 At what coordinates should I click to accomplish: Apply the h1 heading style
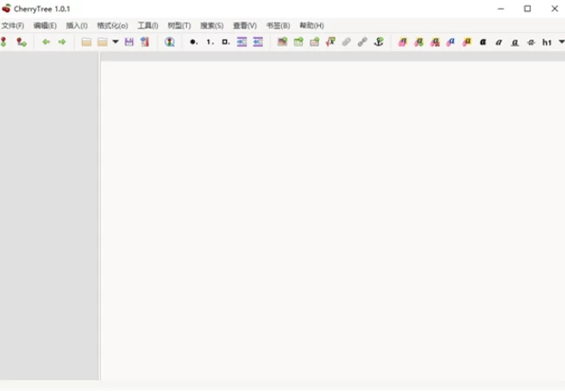pyautogui.click(x=547, y=42)
